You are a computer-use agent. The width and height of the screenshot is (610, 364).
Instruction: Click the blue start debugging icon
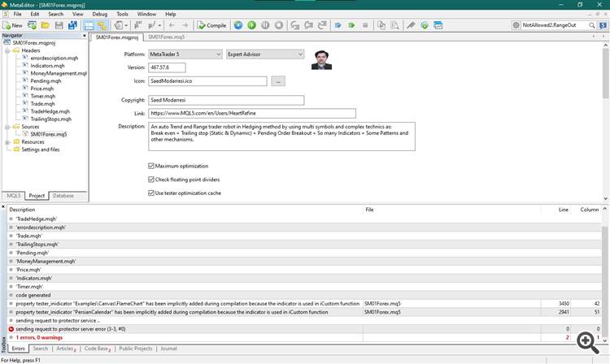(238, 25)
